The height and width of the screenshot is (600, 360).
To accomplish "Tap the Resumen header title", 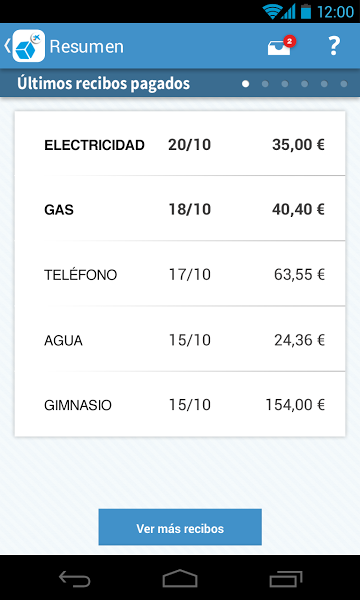I will coord(87,47).
